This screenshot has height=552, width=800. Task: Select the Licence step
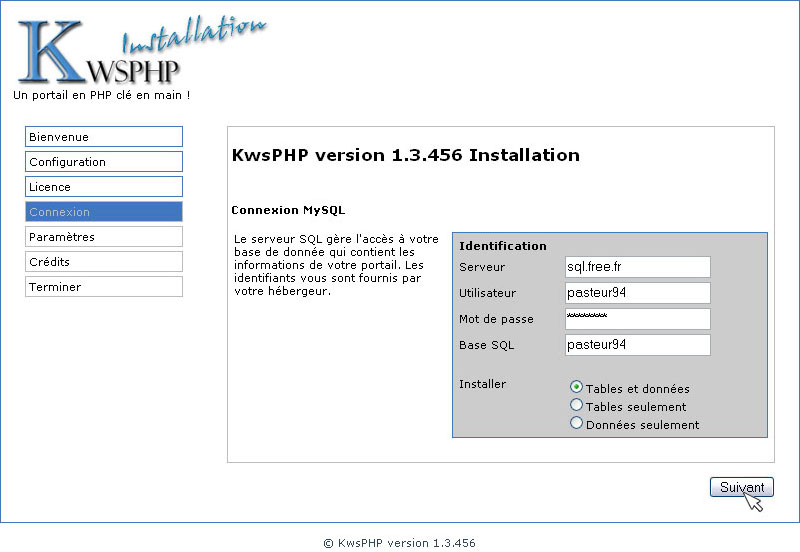(104, 187)
